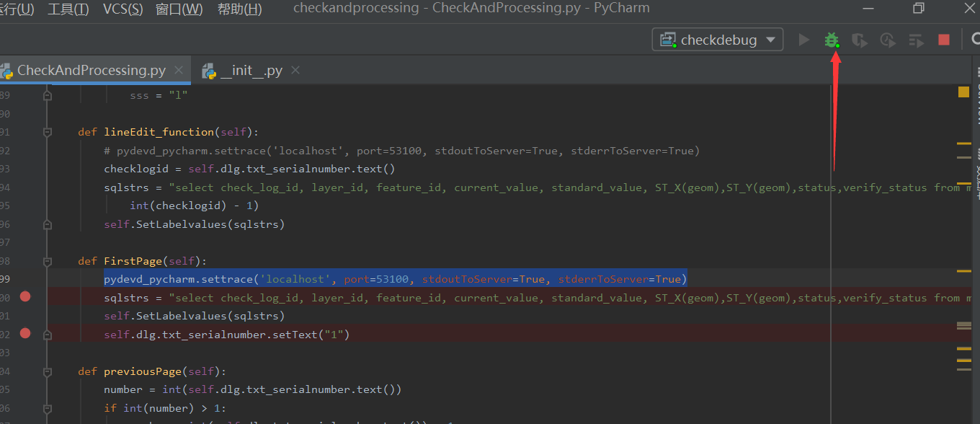Click the Python file icon on __init__.py tab
Screen dimensions: 980x424
208,70
